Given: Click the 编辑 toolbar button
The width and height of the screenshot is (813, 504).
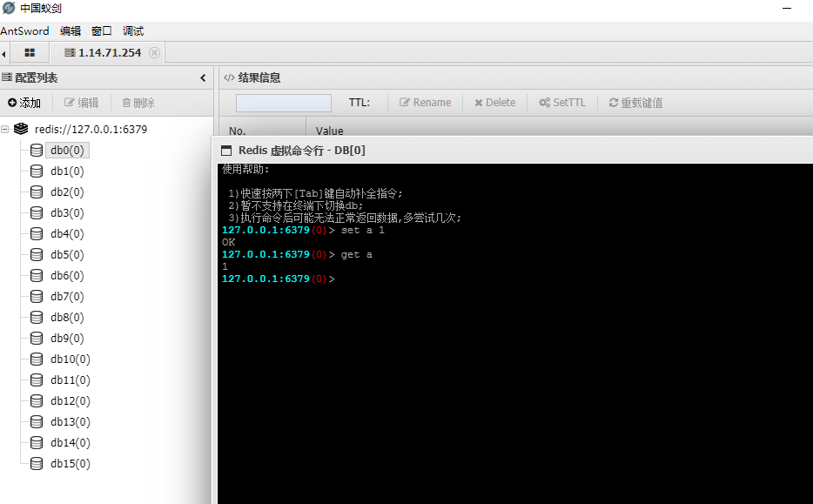Looking at the screenshot, I should pos(82,103).
